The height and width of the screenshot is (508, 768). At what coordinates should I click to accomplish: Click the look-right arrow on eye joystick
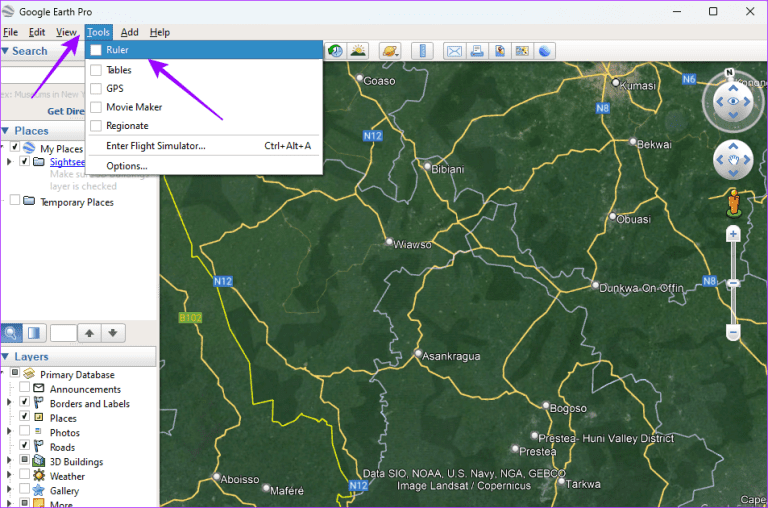[x=747, y=101]
